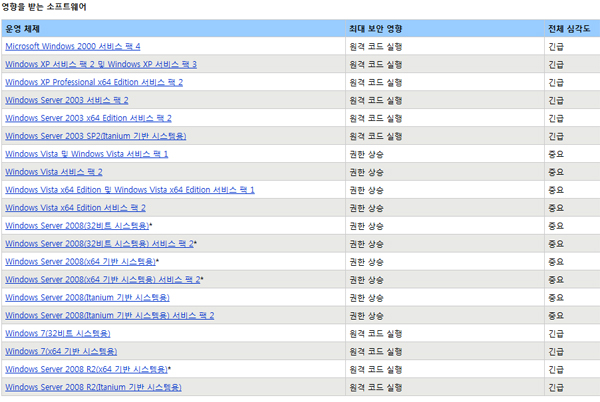Viewport: 600px width, 402px height.
Task: Open Windows Vista x64 Edition 및 서비스 팩 1 link
Action: 130,190
